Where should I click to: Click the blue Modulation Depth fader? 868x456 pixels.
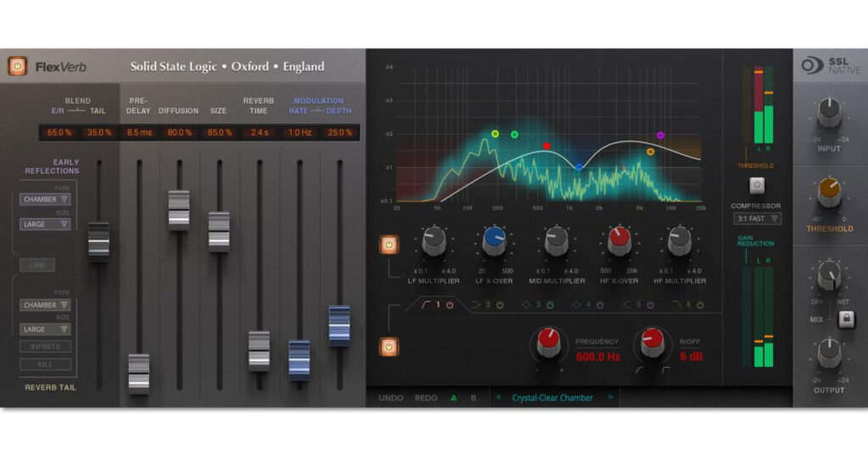339,325
